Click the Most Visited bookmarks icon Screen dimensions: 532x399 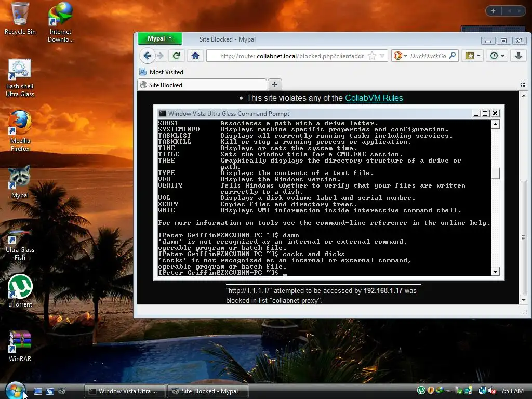point(143,72)
